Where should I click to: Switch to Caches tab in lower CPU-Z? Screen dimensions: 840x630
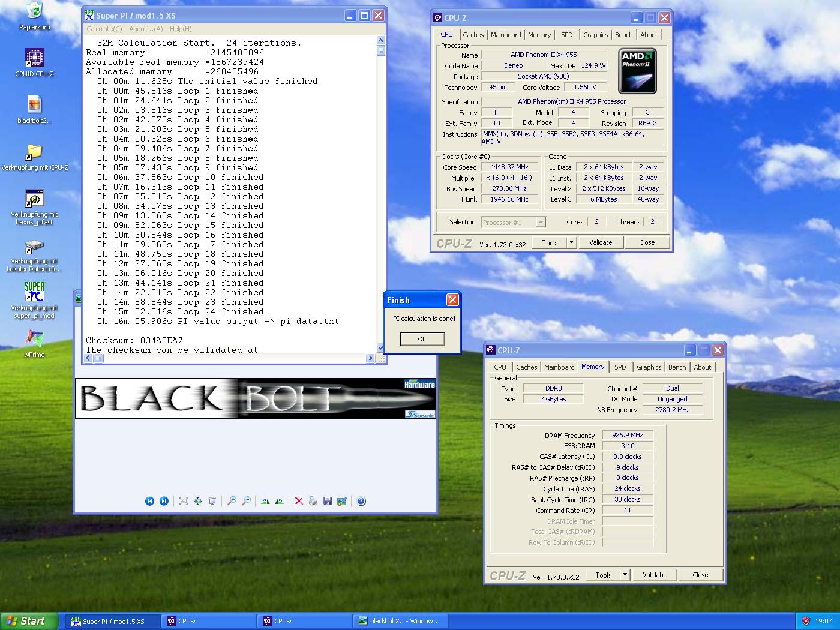point(527,367)
